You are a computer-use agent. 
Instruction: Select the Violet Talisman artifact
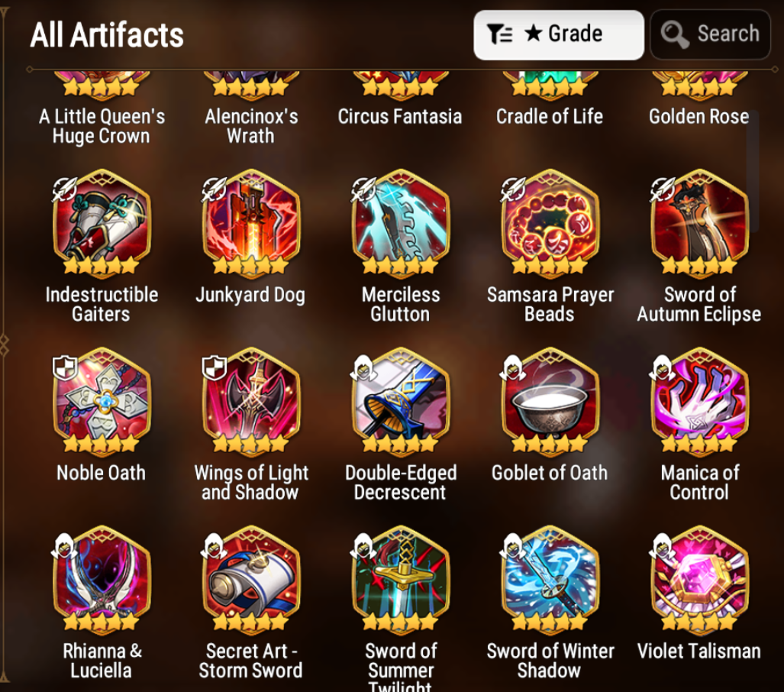click(699, 580)
